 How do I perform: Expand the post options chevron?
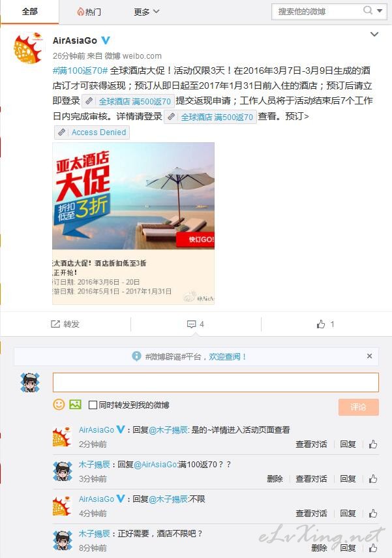click(x=374, y=35)
